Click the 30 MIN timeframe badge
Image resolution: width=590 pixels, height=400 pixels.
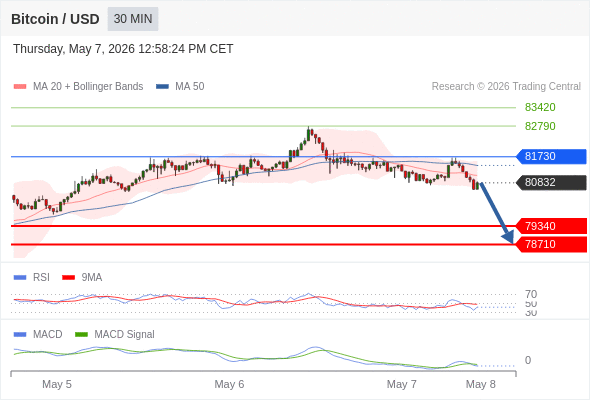pyautogui.click(x=133, y=19)
